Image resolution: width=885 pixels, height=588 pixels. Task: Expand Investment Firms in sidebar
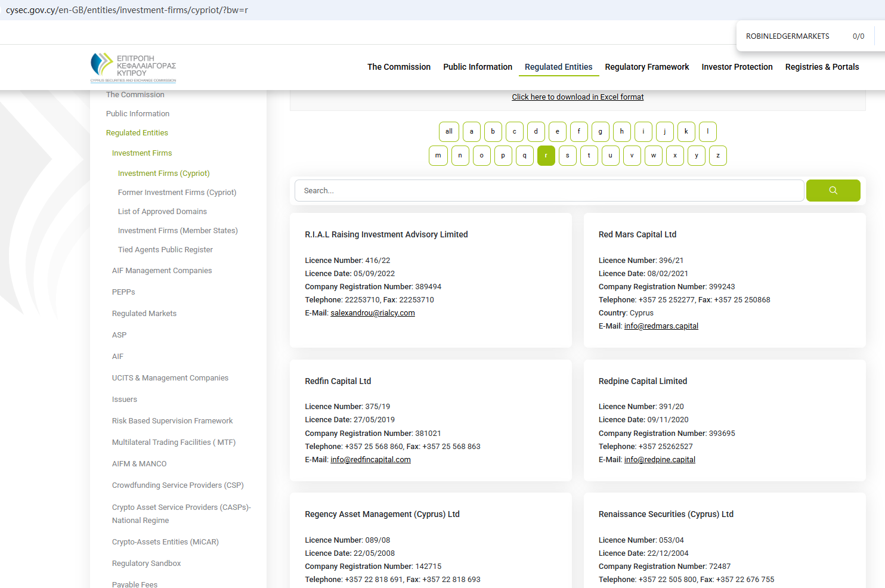[142, 153]
